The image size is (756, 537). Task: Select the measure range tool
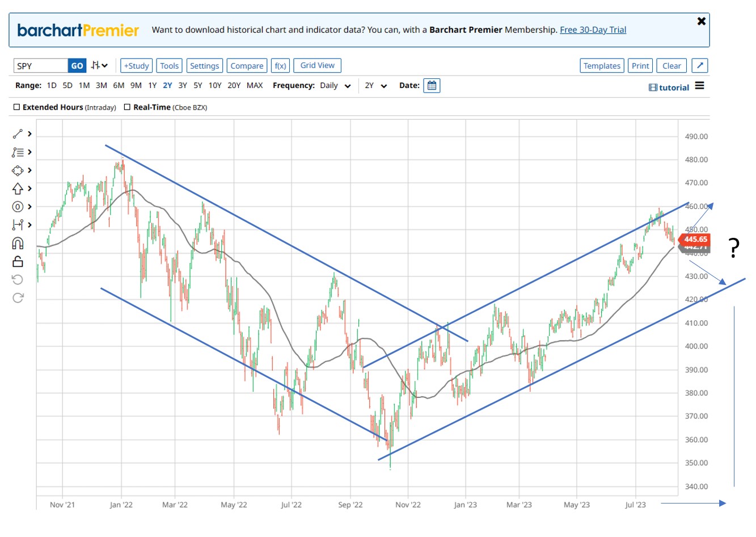point(18,225)
